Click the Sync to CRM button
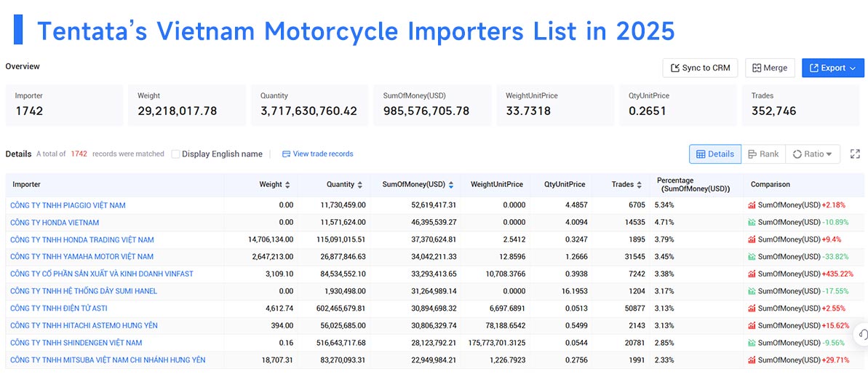Viewport: 868px width, 377px height. click(x=700, y=68)
